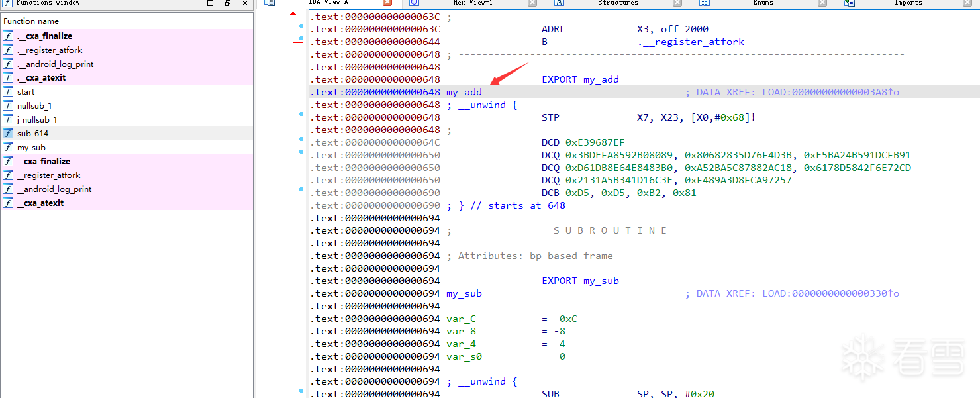Click blue gutter dot beside ADRL line
Viewport: 980px width, 398px height.
(301, 26)
